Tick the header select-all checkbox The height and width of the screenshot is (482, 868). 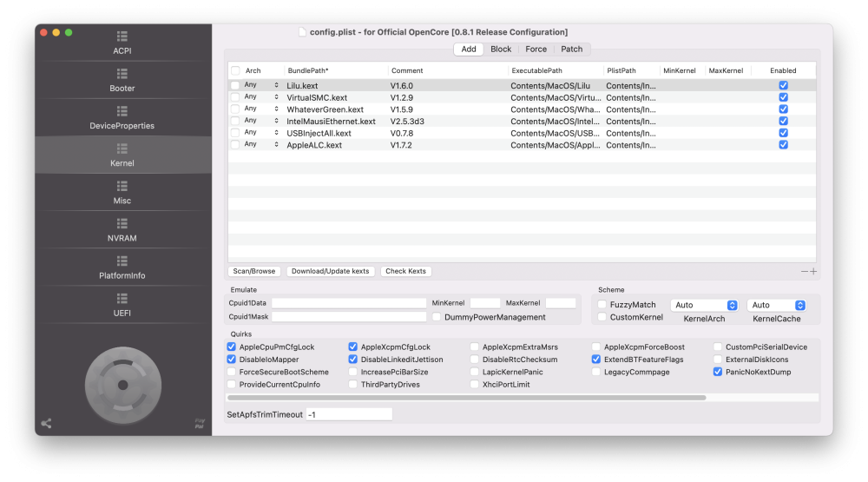pos(236,70)
